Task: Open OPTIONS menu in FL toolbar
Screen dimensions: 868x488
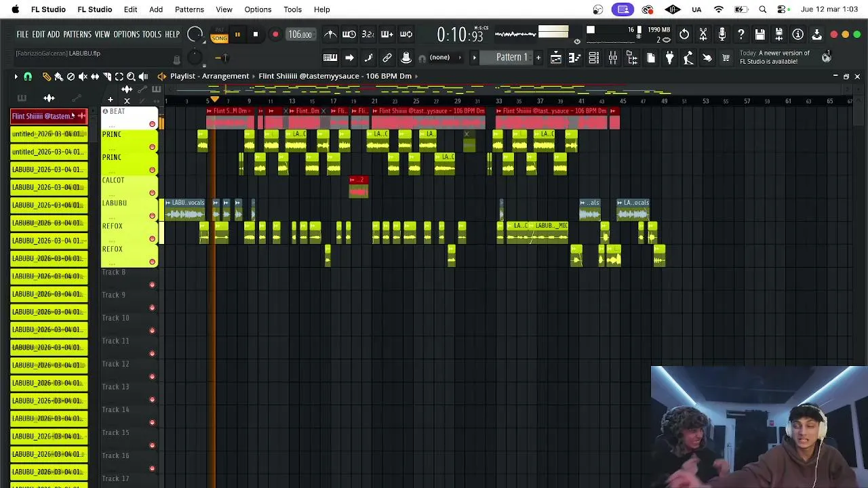Action: 126,35
